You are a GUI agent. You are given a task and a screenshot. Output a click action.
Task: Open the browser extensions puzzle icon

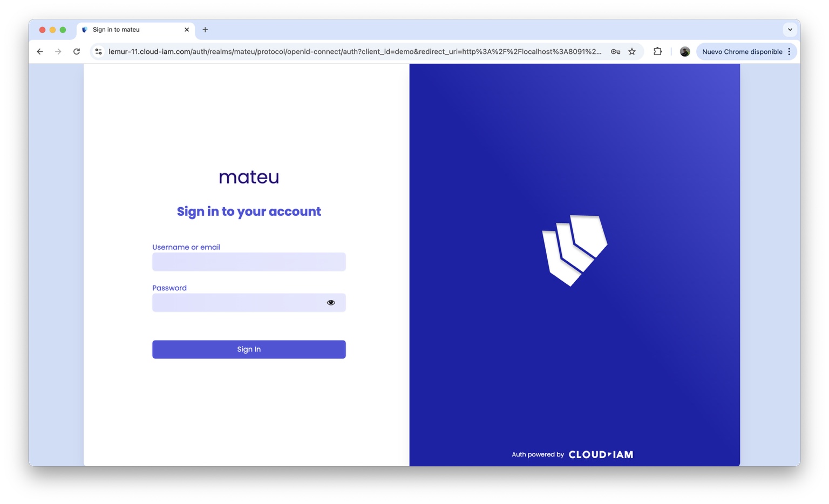pyautogui.click(x=657, y=51)
